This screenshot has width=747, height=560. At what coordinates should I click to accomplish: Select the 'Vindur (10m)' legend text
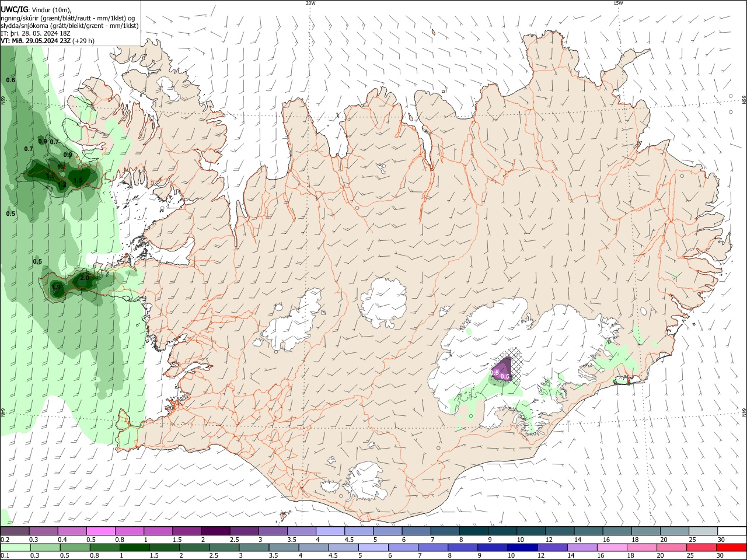(x=51, y=10)
